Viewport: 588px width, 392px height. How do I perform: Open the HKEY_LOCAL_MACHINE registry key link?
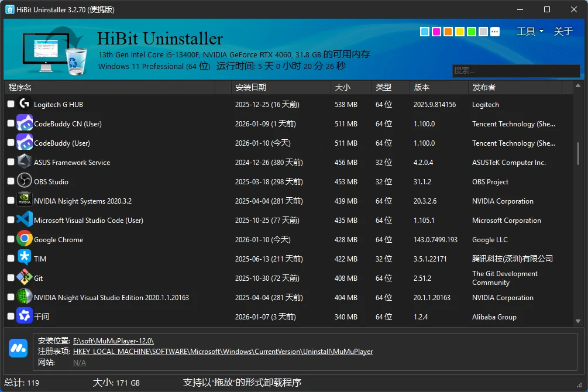coord(222,352)
